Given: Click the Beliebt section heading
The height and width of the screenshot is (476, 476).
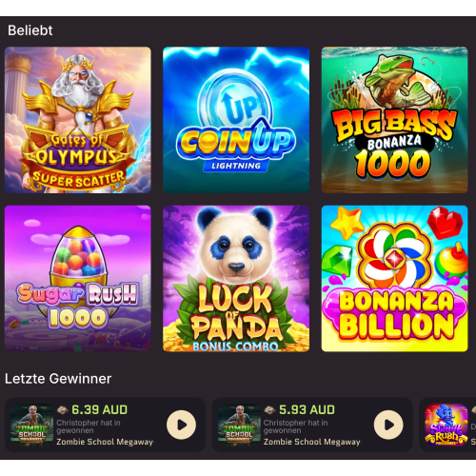Looking at the screenshot, I should 30,30.
